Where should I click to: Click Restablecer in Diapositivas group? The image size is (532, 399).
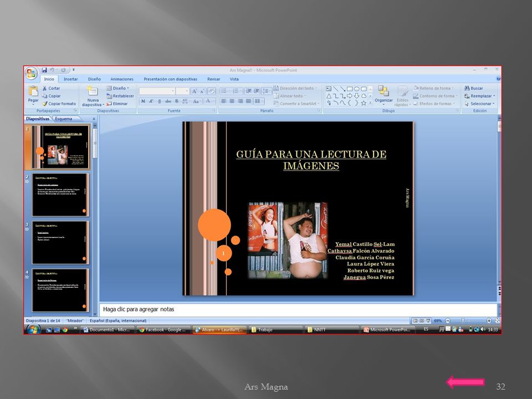(120, 96)
